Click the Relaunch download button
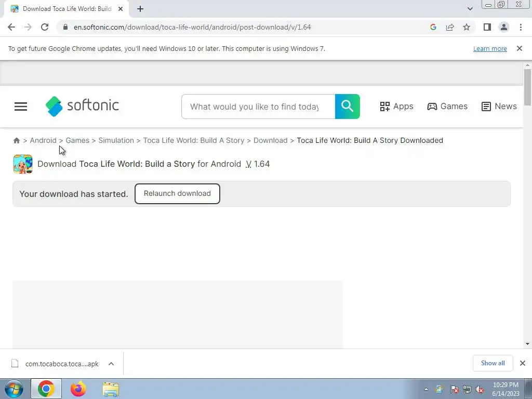This screenshot has width=532, height=399. (177, 194)
